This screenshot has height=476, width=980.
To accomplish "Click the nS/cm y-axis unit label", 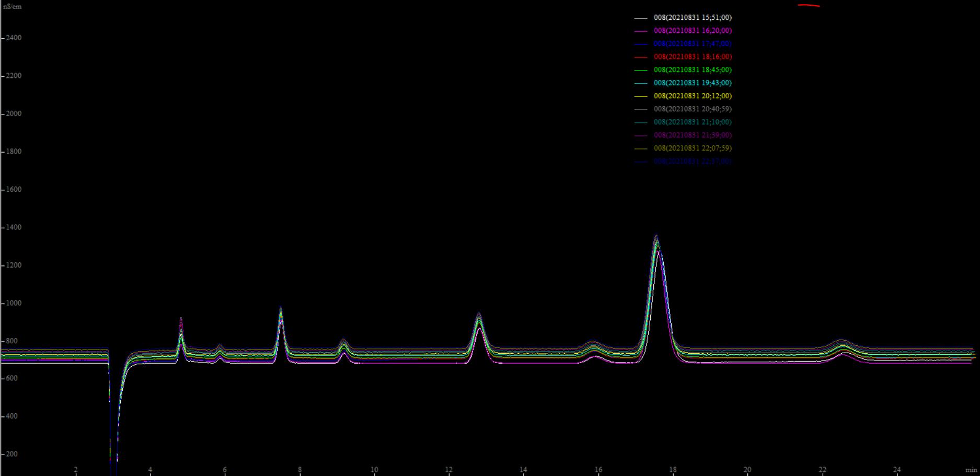I will coord(11,7).
